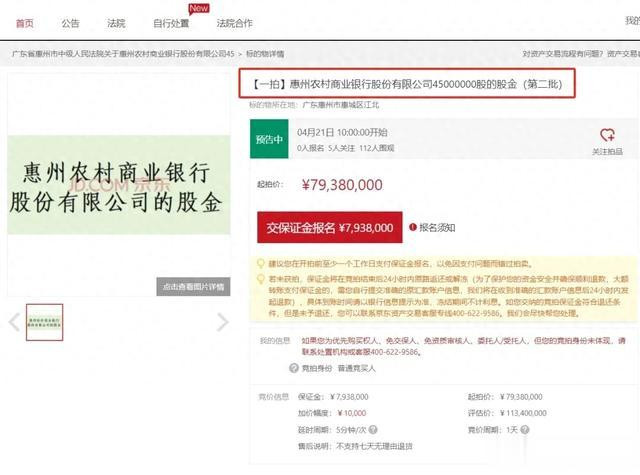This screenshot has width=640, height=475.
Task: Click the 不支持七天无理由退货 text
Action: (374, 446)
